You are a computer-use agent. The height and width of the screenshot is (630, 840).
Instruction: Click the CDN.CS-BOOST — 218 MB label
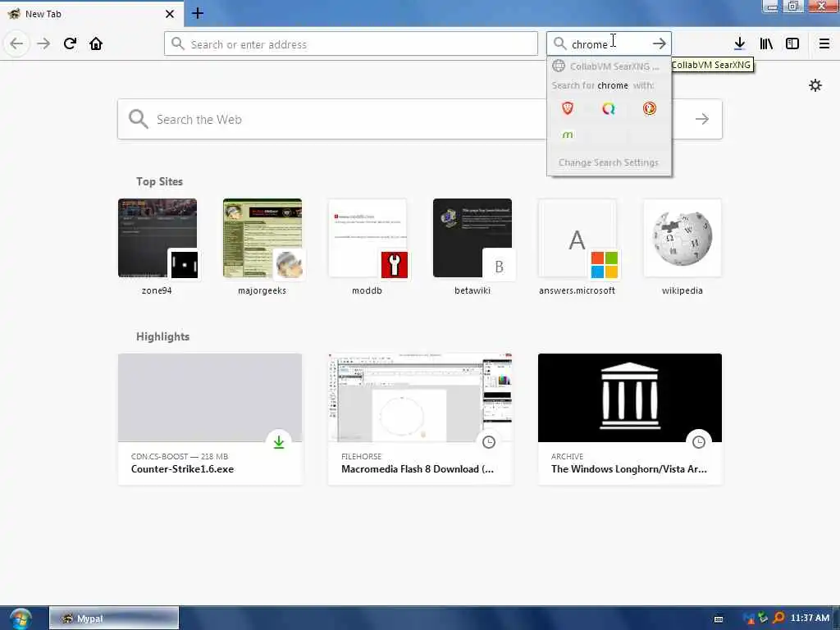pos(180,456)
